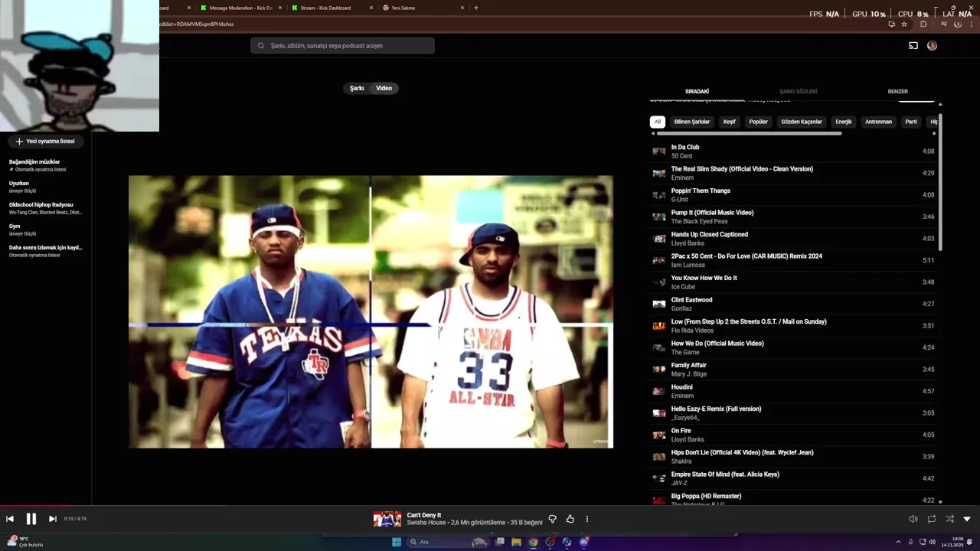Open the account profile avatar
The width and height of the screenshot is (980, 551).
coord(932,46)
